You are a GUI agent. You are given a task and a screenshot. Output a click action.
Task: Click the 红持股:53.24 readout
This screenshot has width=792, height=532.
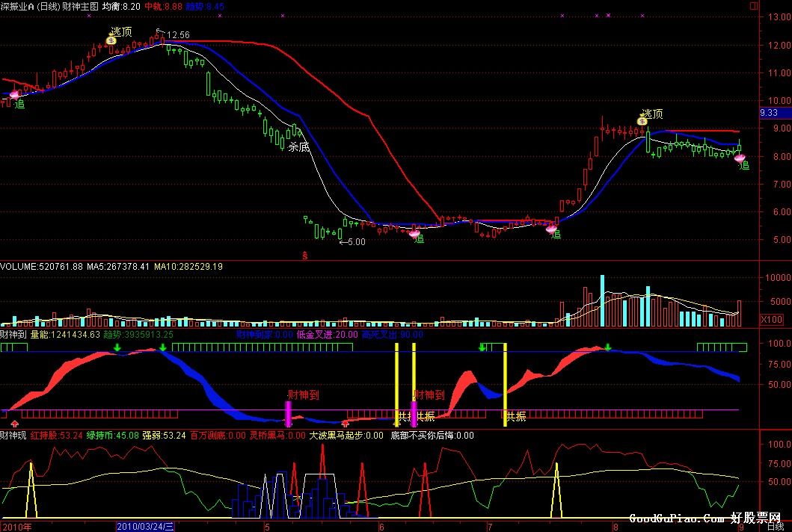click(56, 435)
